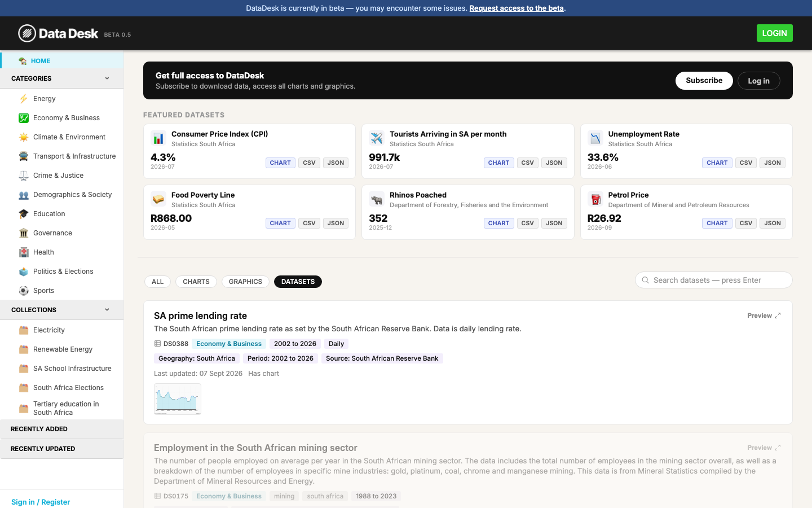Click the Economy & Business tag on DS0388
This screenshot has width=812, height=508.
[229, 344]
